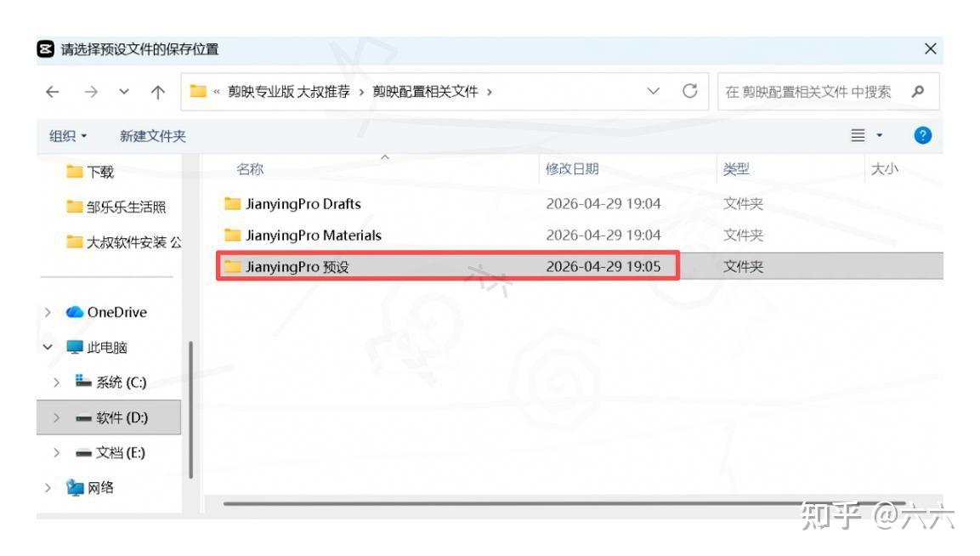
Task: Open 邹乐乐生活照 in navigation pane
Action: pyautogui.click(x=127, y=207)
